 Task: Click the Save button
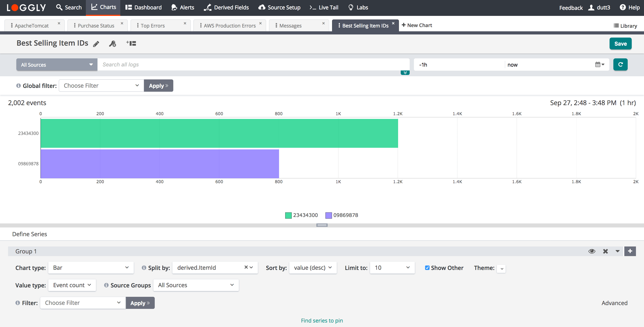[620, 44]
